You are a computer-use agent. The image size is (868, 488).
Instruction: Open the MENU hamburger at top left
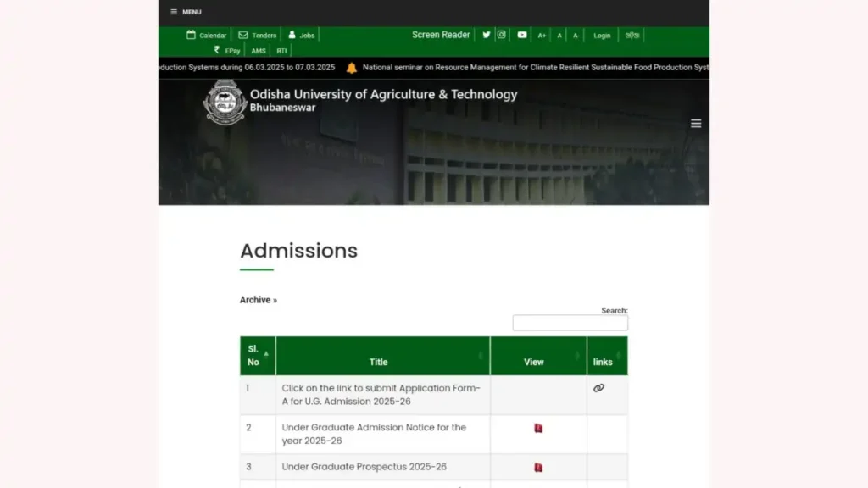coord(186,12)
